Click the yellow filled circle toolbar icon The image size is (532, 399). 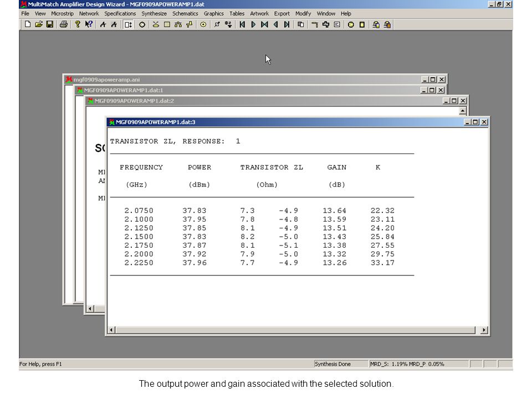pos(351,24)
